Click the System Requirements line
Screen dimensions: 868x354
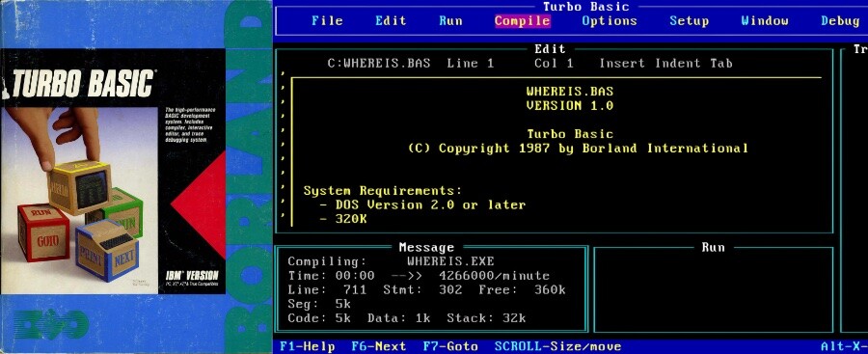coord(383,191)
